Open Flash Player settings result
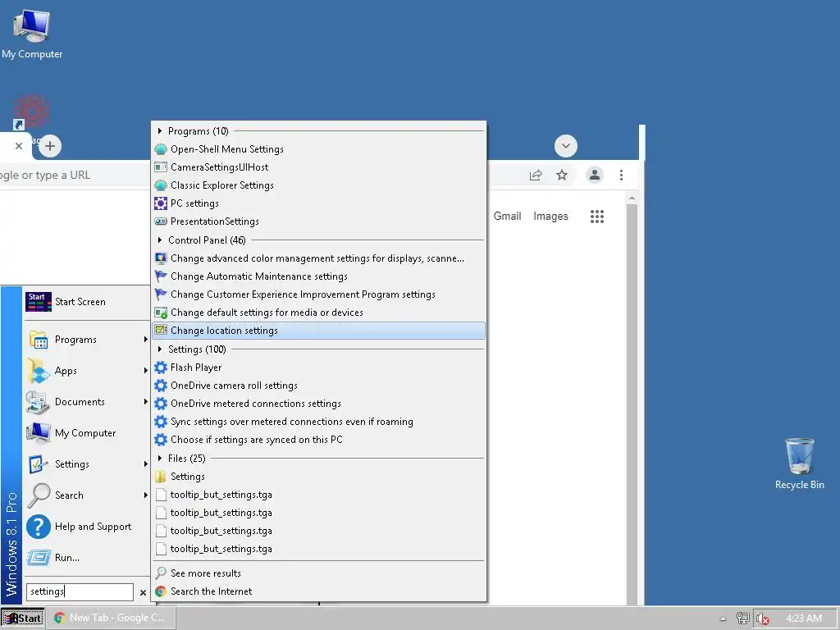Image resolution: width=840 pixels, height=630 pixels. point(319,367)
